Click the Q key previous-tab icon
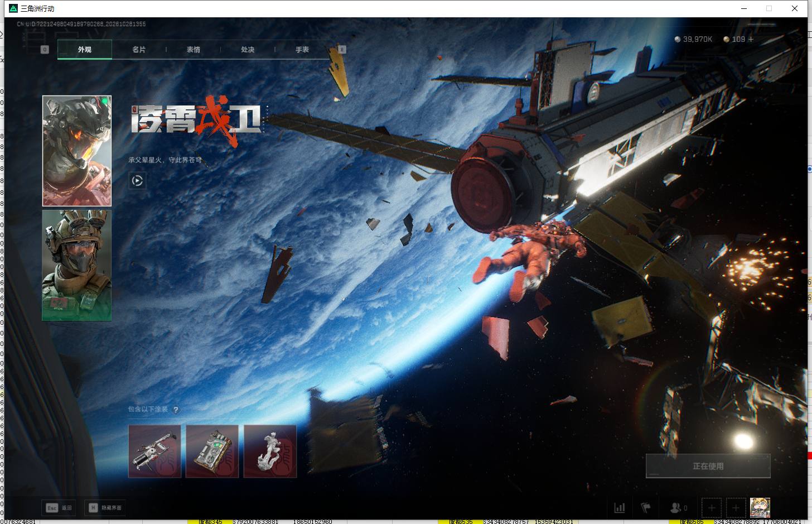Image resolution: width=812 pixels, height=524 pixels. tap(45, 50)
